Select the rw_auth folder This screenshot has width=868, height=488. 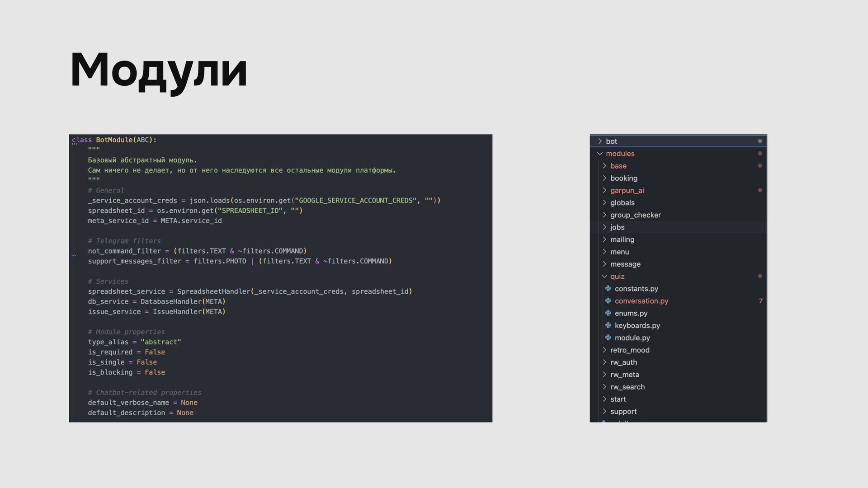pyautogui.click(x=623, y=362)
